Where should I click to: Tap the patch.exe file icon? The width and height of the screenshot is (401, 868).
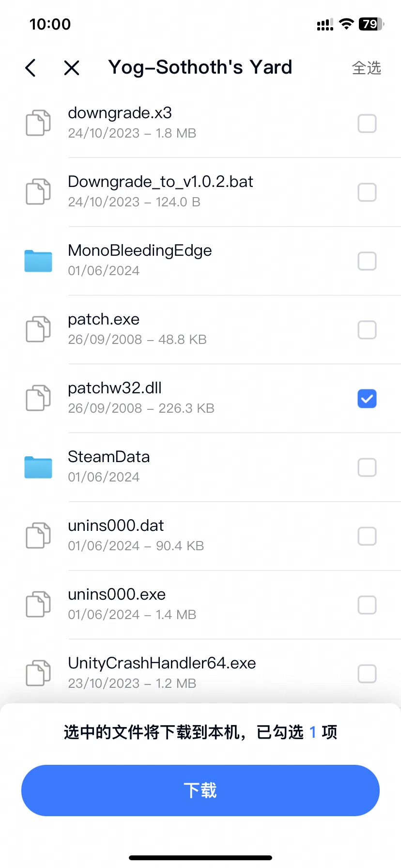point(38,330)
